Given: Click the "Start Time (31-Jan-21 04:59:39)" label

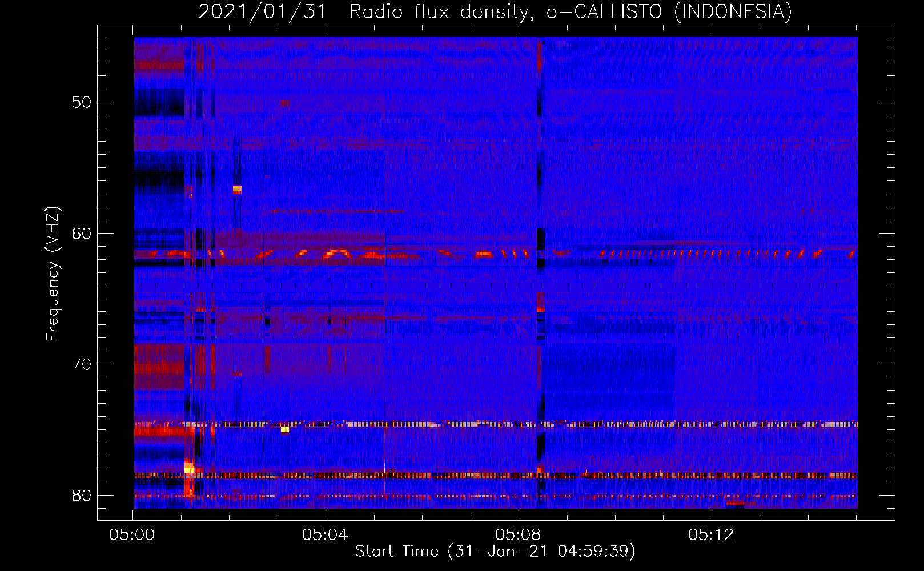Looking at the screenshot, I should point(495,552).
